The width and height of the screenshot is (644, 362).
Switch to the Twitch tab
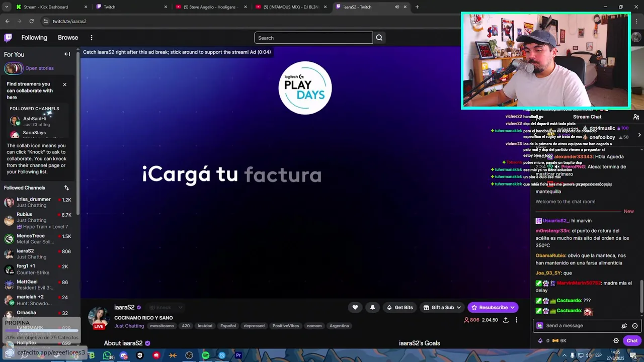132,7
